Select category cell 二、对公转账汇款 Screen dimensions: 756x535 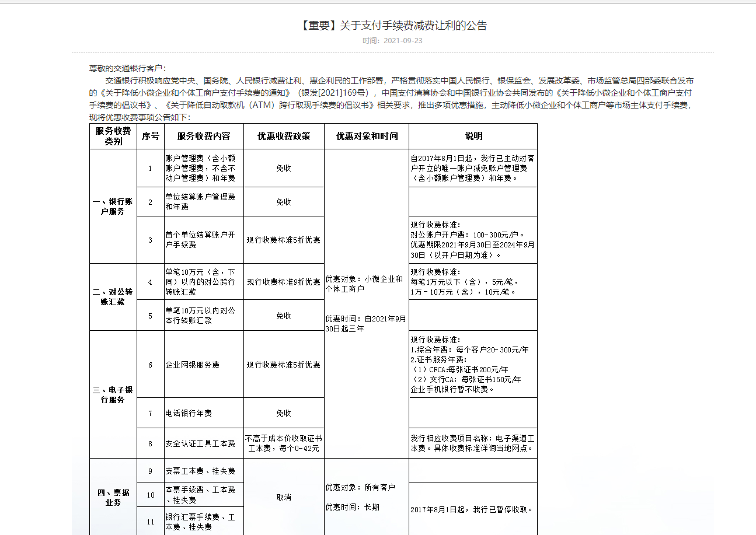coord(113,297)
